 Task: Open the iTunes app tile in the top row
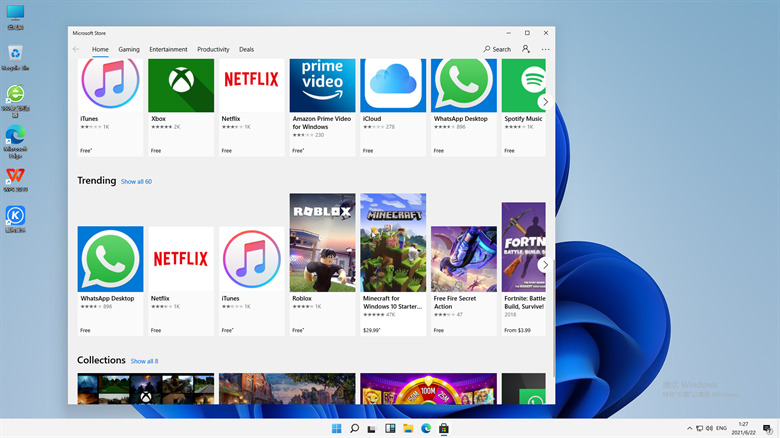pos(110,108)
